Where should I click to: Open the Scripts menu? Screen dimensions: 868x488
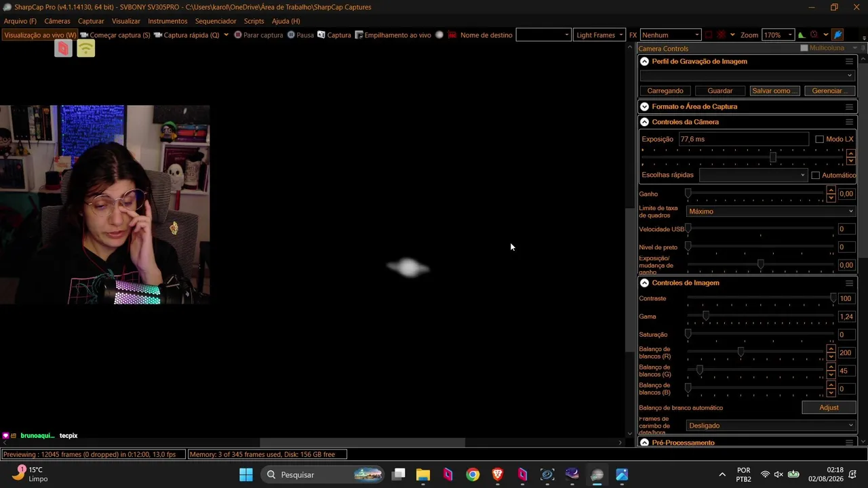254,21
